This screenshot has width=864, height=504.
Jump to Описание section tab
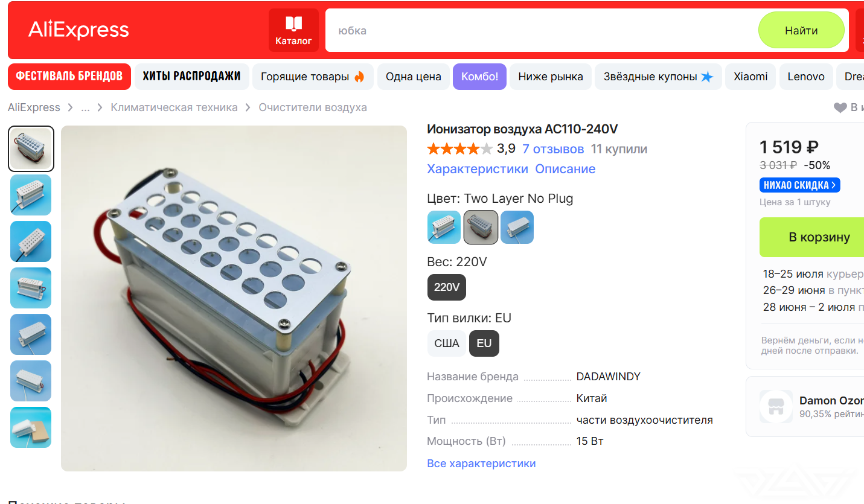click(x=565, y=169)
